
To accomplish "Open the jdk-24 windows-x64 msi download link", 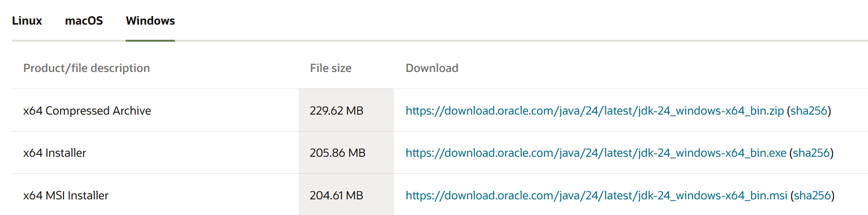I will click(596, 196).
